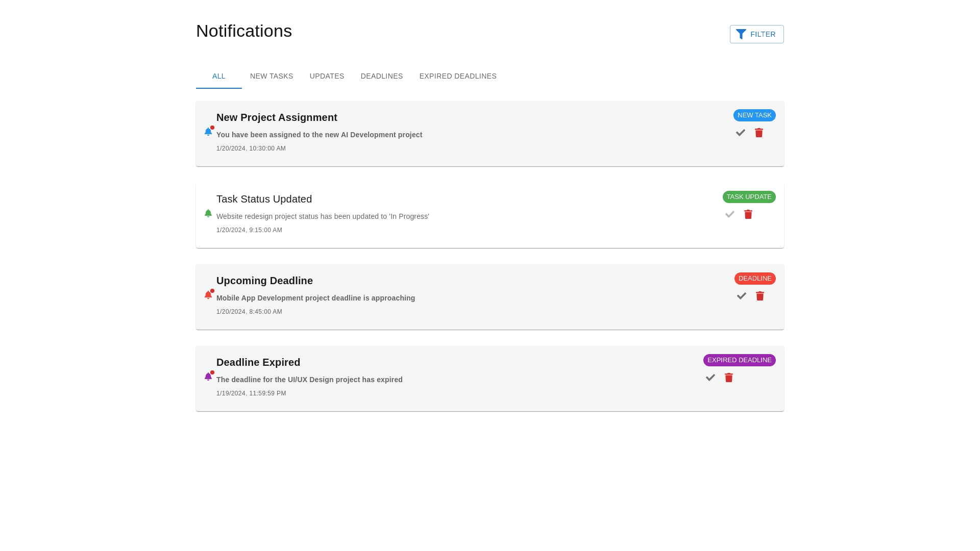Delete the Task Status Updated notification
Image resolution: width=980 pixels, height=551 pixels.
(748, 214)
